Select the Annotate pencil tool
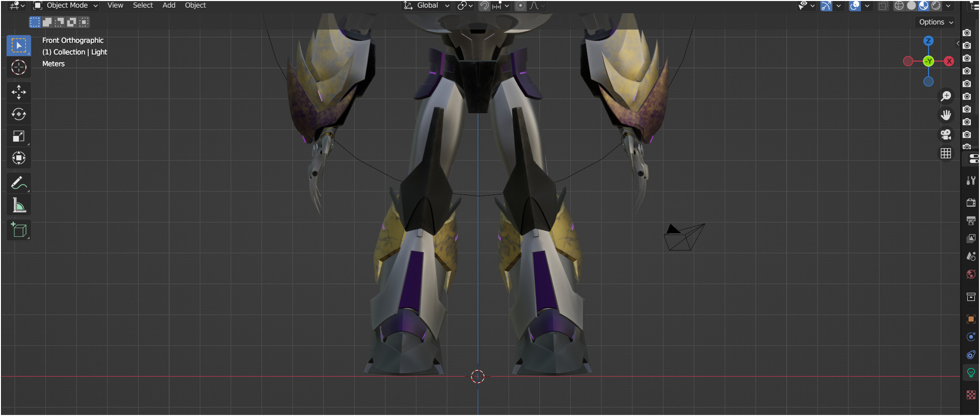 click(19, 183)
